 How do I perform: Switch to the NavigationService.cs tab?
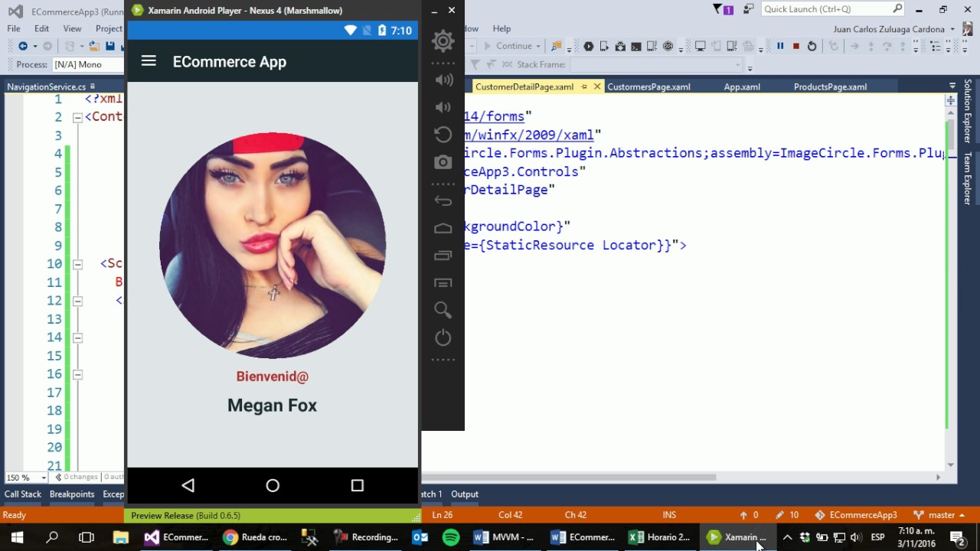46,86
